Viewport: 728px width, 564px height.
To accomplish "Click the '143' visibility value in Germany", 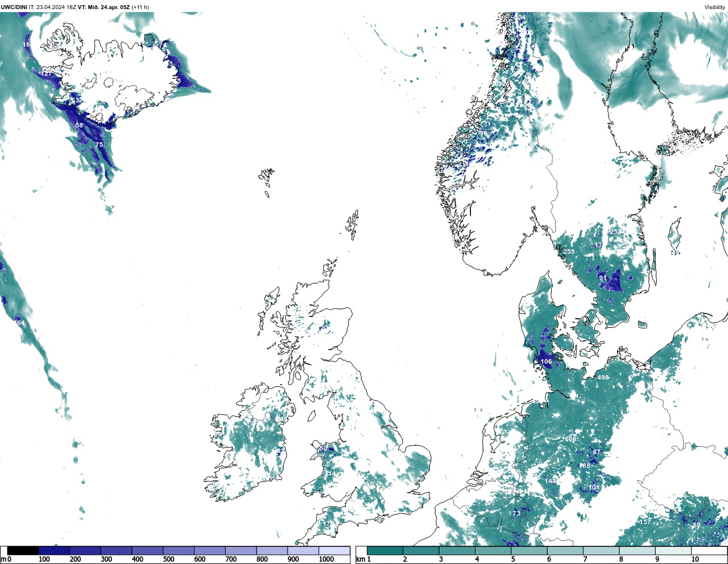I will point(550,481).
